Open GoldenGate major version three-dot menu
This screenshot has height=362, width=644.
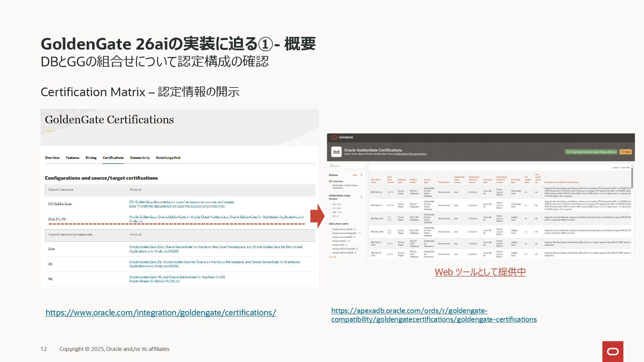(x=361, y=197)
